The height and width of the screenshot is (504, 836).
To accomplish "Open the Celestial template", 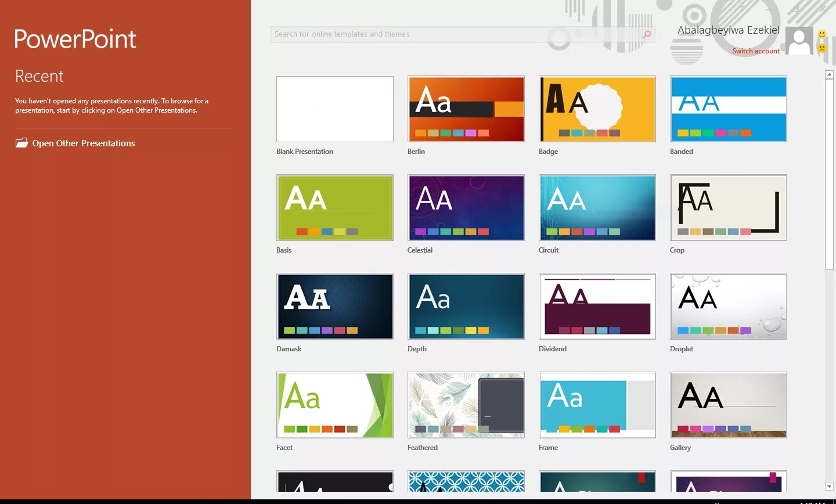I will pyautogui.click(x=466, y=208).
